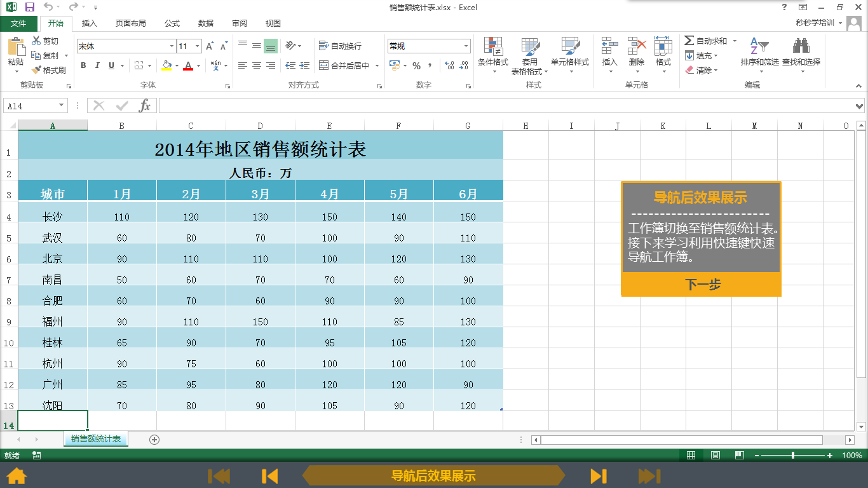The height and width of the screenshot is (488, 868).
Task: Switch to Page Layout view in the status bar
Action: (x=715, y=455)
